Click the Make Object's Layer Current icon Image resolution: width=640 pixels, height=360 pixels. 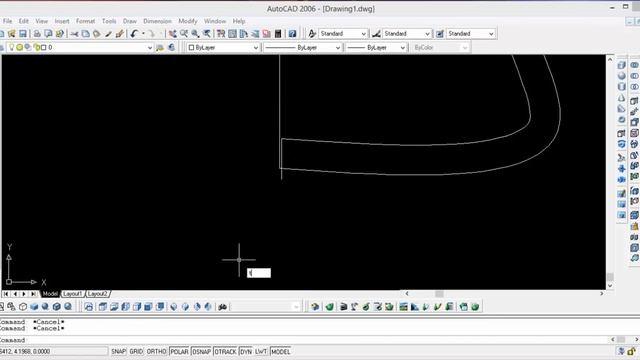point(160,47)
